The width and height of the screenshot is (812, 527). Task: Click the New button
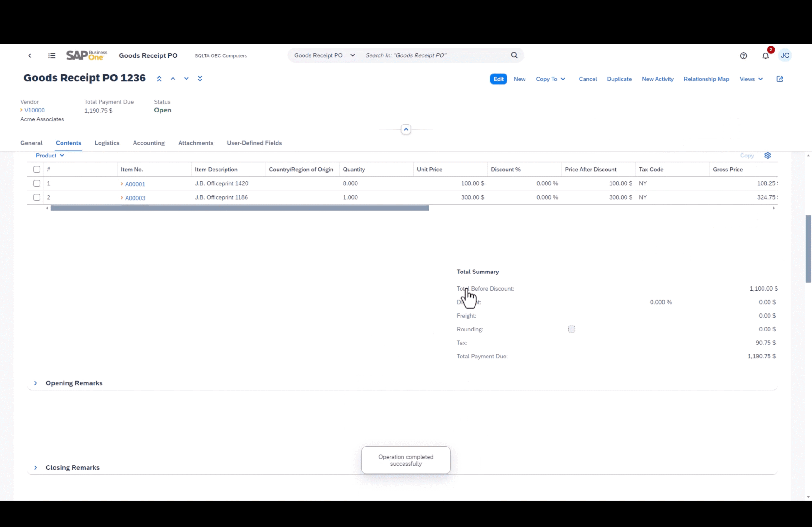[x=520, y=79]
